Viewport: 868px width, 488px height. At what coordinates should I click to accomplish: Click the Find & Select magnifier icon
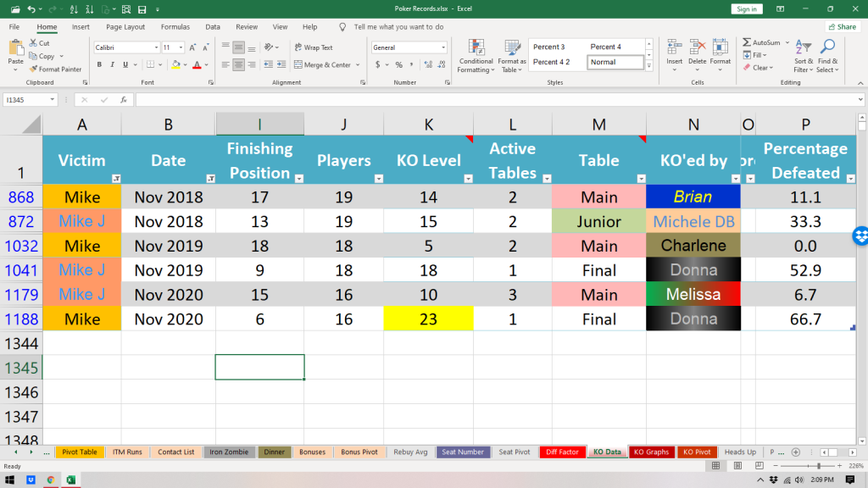click(826, 47)
